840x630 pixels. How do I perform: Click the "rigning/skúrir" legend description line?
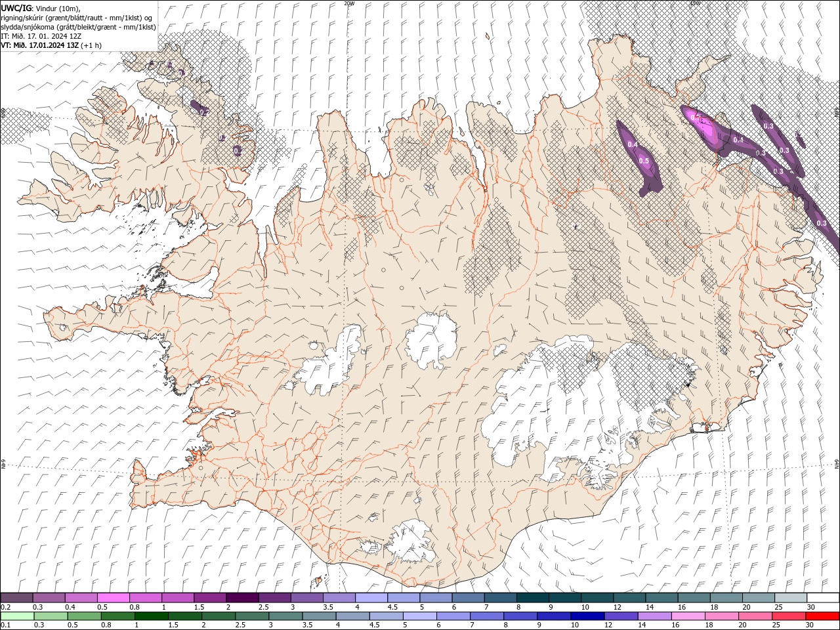(x=77, y=18)
